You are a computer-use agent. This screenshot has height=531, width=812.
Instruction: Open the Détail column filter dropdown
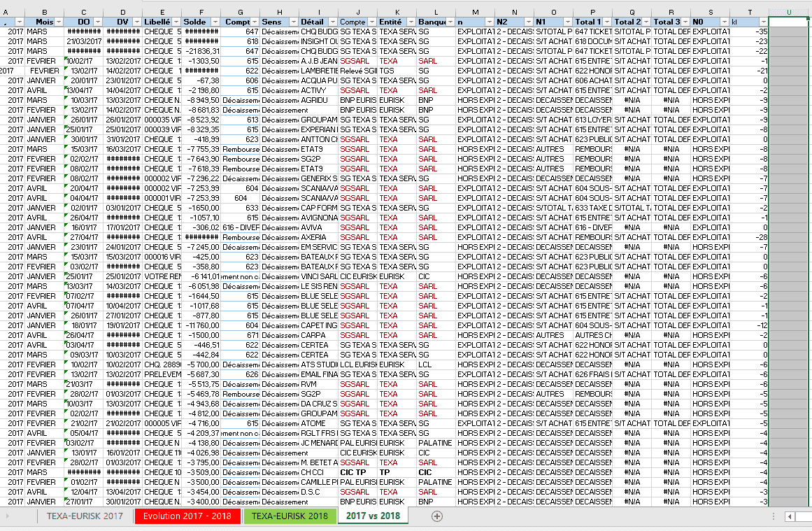click(x=332, y=22)
